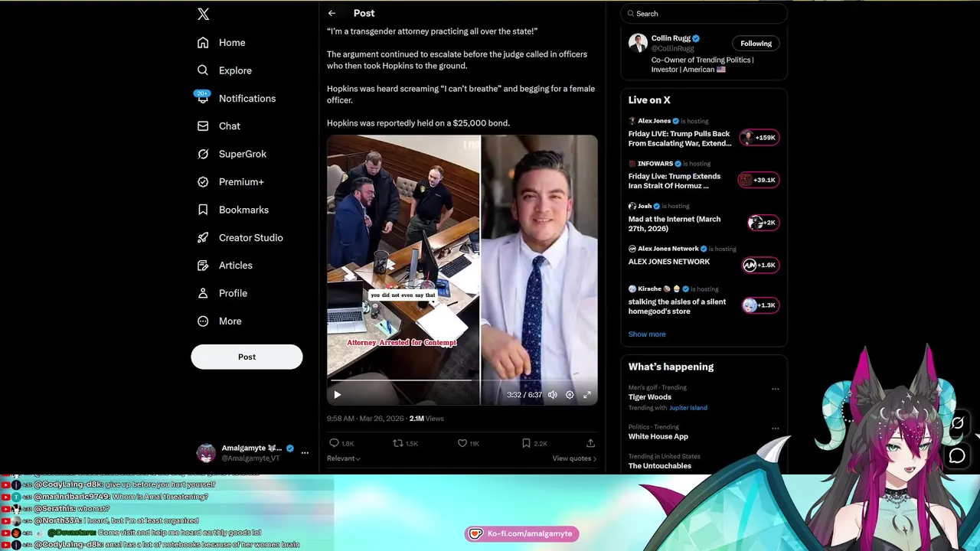This screenshot has height=551, width=980.
Task: Mute the video with the speaker icon
Action: (552, 395)
